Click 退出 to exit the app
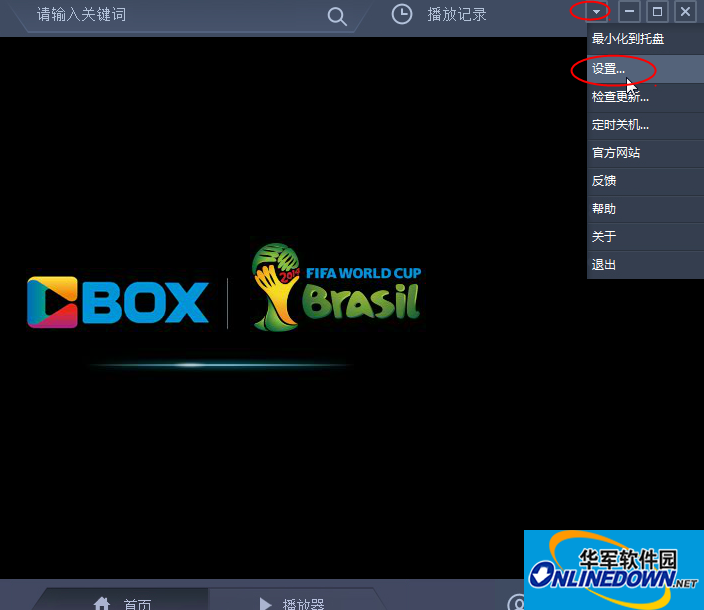The image size is (704, 610). (x=604, y=265)
